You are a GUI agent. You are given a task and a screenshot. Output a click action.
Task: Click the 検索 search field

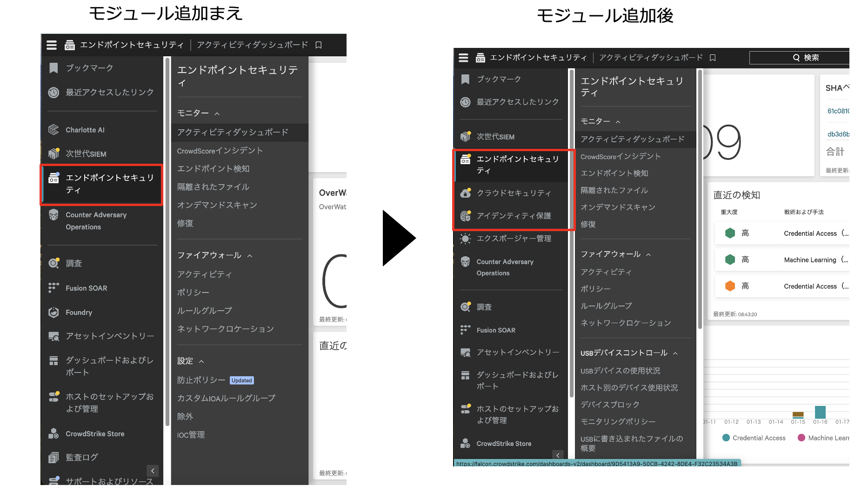tap(799, 58)
